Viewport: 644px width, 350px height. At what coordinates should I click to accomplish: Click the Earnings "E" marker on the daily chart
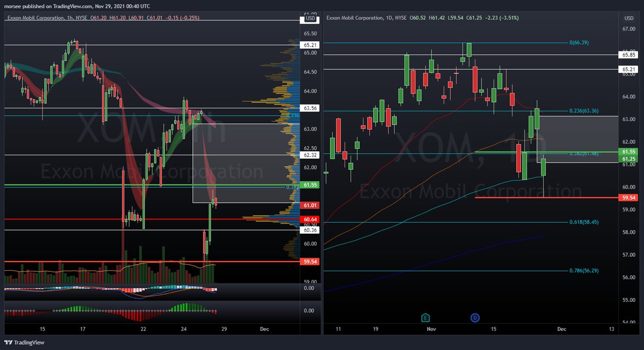(x=426, y=318)
